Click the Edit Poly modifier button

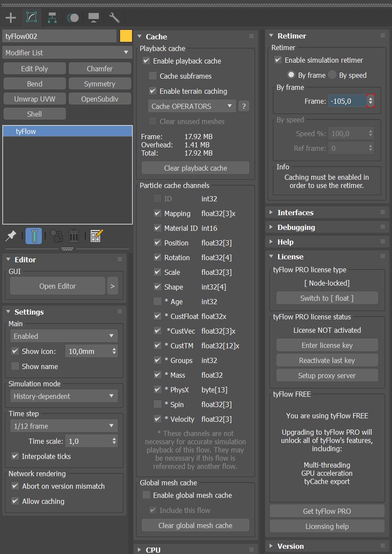click(x=35, y=69)
